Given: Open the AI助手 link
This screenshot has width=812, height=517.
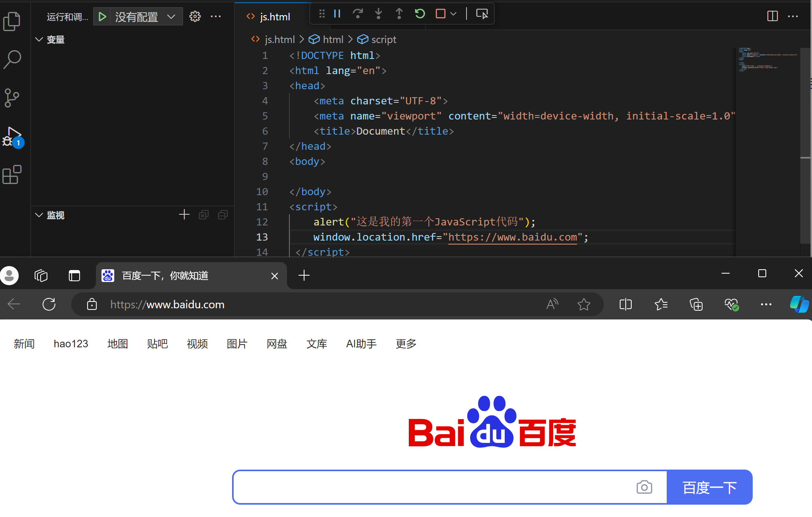Looking at the screenshot, I should coord(361,344).
